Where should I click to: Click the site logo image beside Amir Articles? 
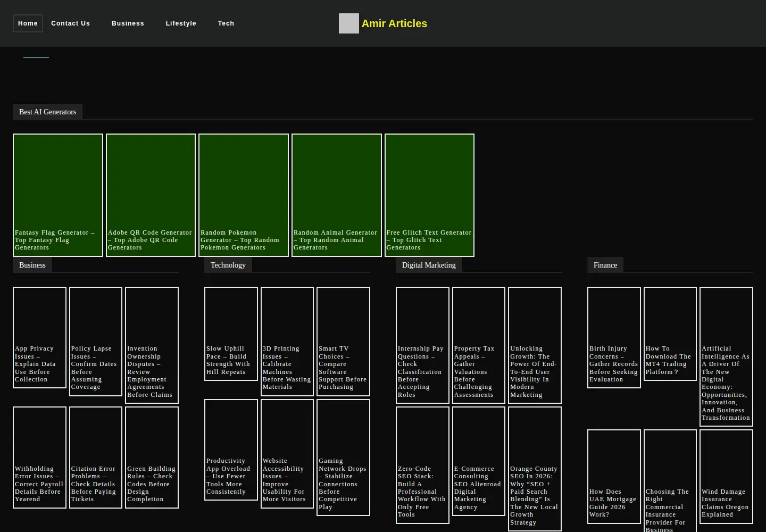[349, 23]
